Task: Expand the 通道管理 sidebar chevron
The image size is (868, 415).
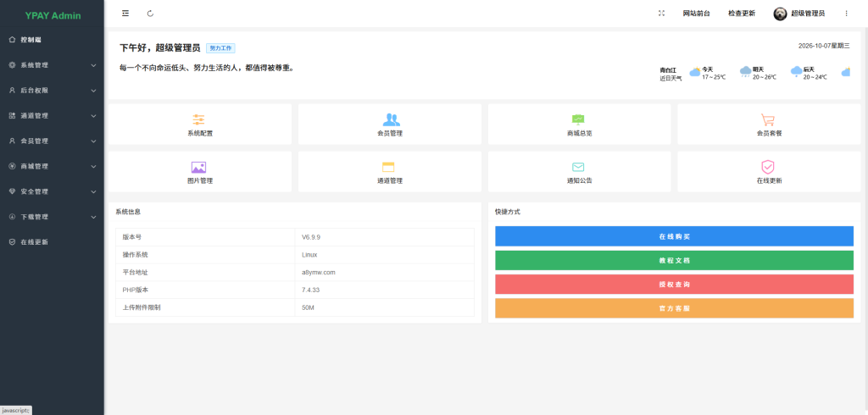Action: coord(93,116)
